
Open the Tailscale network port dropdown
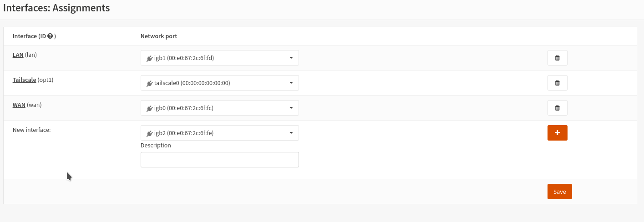click(219, 83)
